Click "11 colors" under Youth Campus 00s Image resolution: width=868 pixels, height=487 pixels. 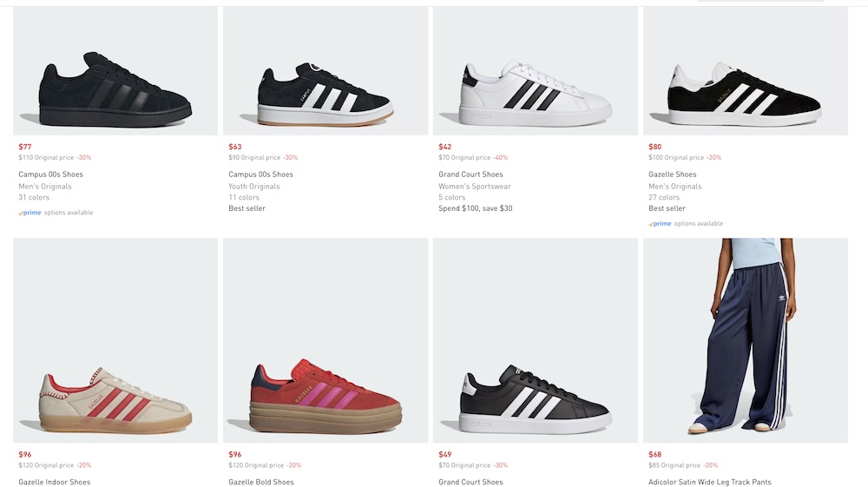click(x=244, y=197)
